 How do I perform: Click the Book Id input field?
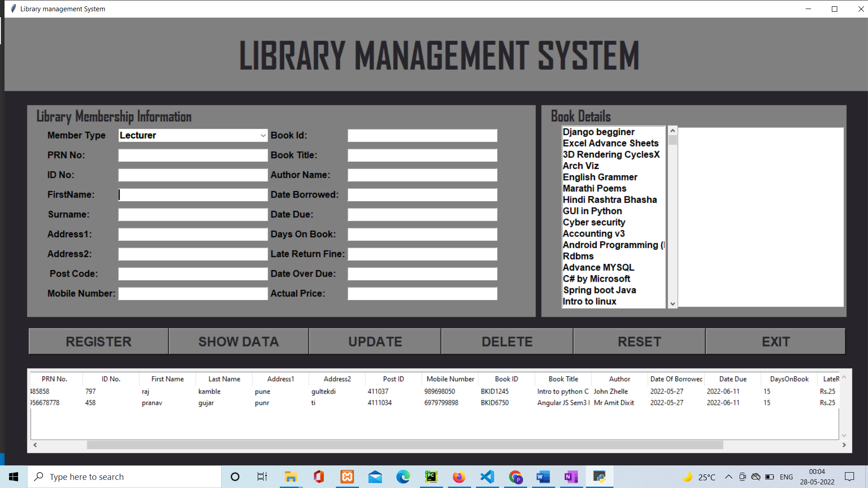point(422,136)
